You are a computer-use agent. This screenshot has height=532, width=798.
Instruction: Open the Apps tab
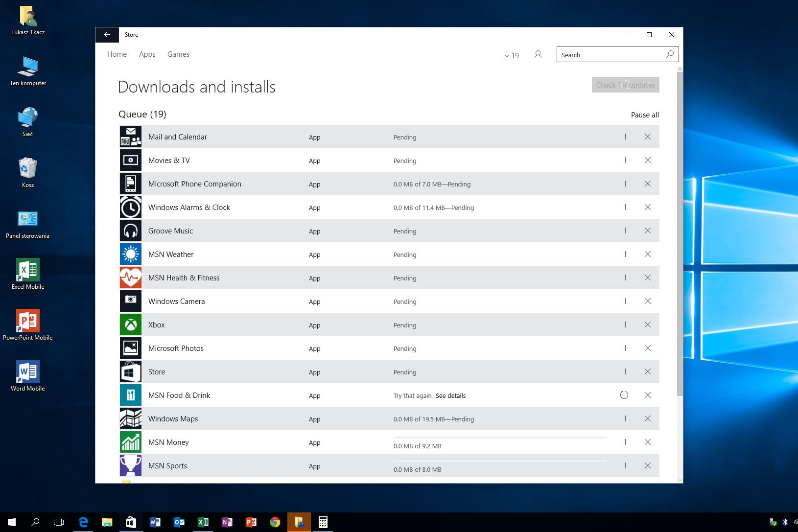147,54
